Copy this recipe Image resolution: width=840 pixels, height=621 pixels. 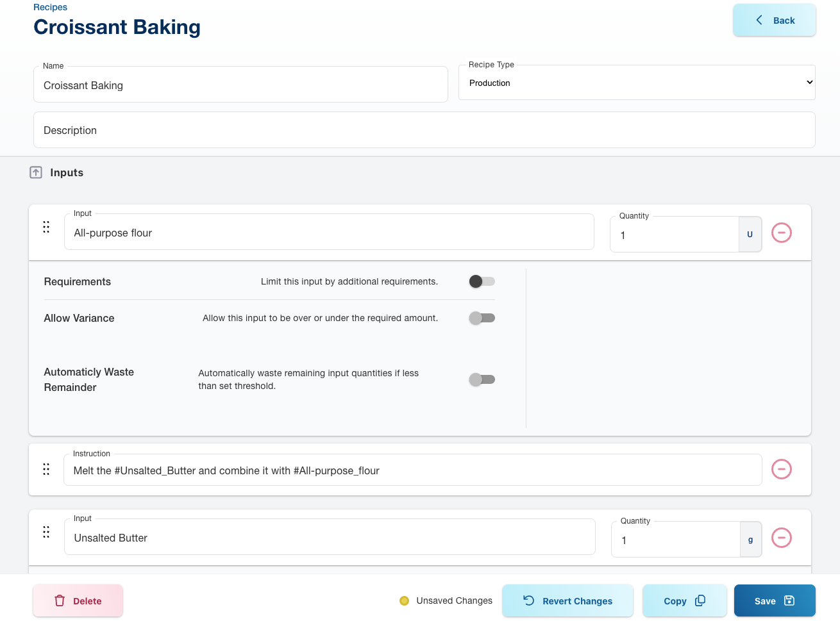(x=684, y=600)
